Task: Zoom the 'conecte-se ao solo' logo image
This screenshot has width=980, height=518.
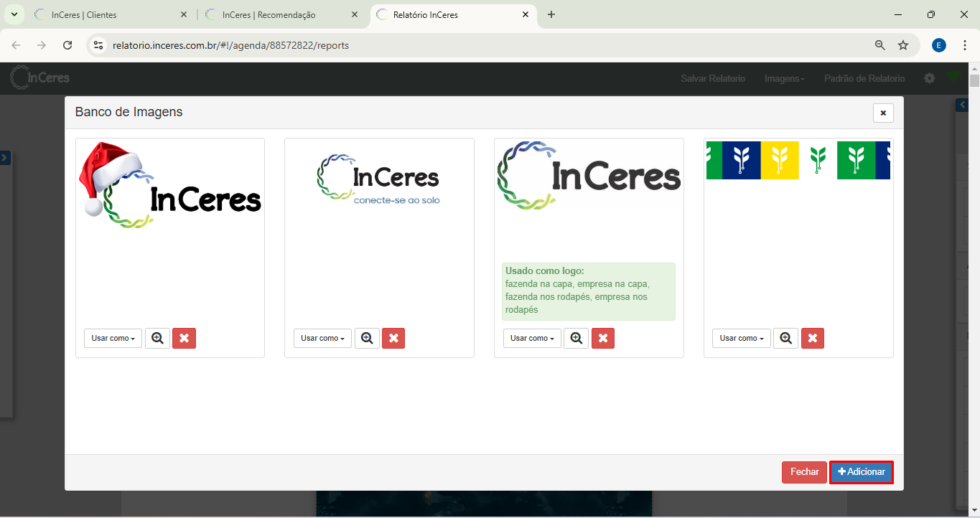Action: 367,338
